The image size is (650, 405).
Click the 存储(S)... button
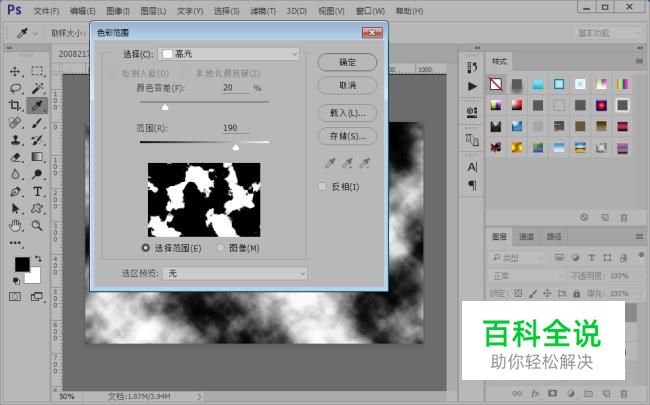pos(347,136)
